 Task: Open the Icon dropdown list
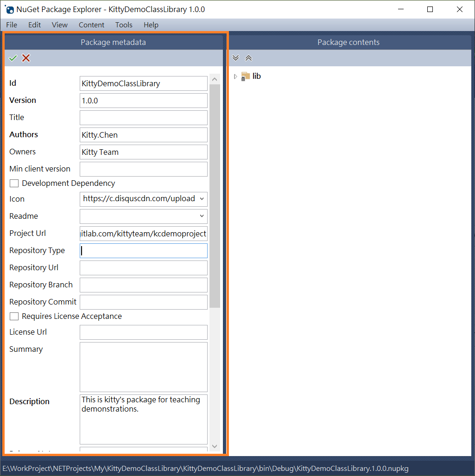202,199
